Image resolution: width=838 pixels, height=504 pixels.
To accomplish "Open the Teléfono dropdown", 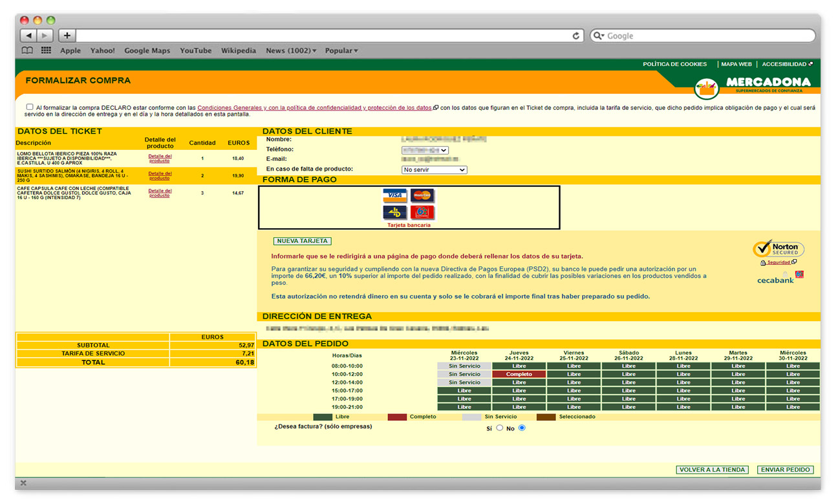I will (425, 150).
